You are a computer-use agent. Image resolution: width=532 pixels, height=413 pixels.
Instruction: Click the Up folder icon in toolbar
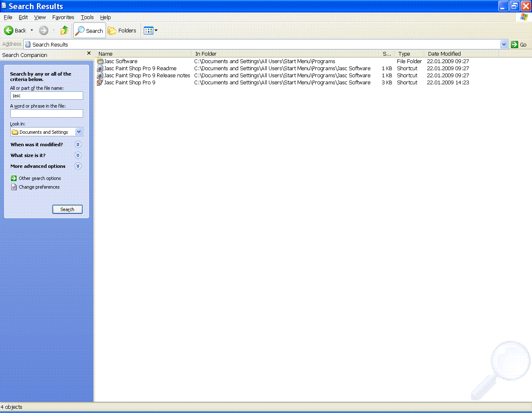pos(64,30)
